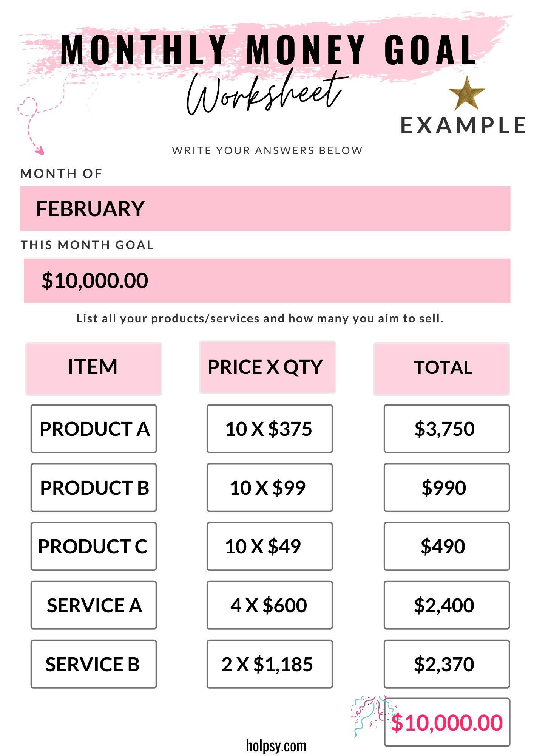Select the PRICE X QTY column header
The image size is (534, 756).
267,367
